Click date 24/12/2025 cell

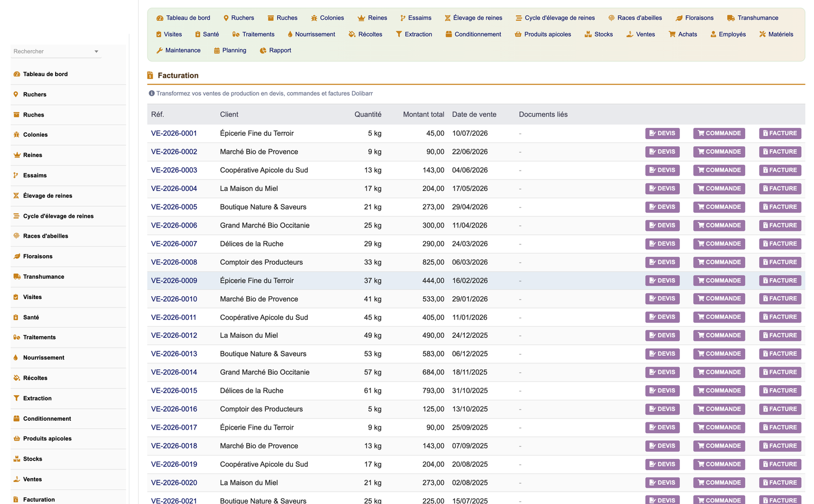coord(470,336)
